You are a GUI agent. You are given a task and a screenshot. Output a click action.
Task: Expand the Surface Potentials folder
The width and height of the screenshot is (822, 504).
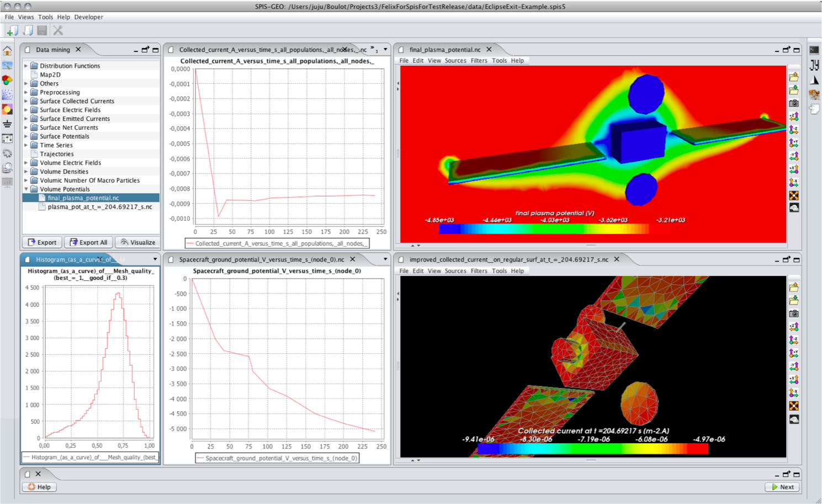[x=26, y=136]
